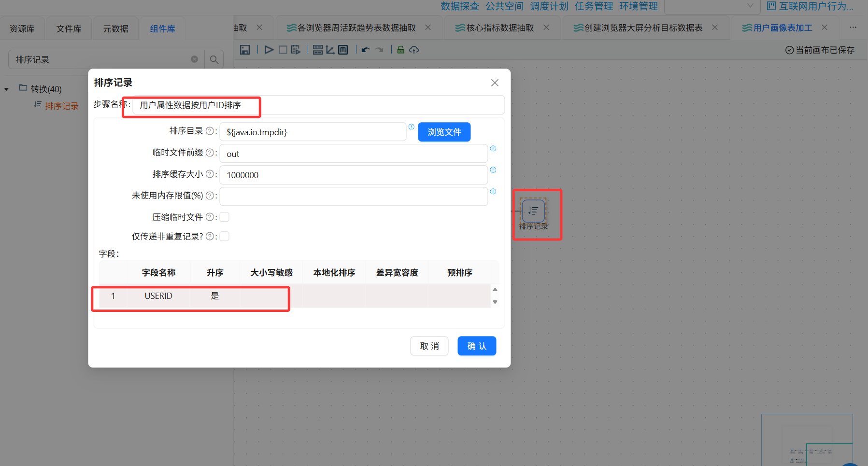This screenshot has height=466, width=868.
Task: Click the USERID cell in fields table
Action: click(158, 296)
